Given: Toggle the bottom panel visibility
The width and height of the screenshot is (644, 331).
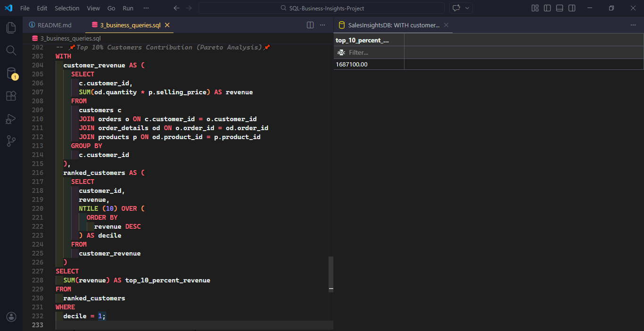Looking at the screenshot, I should [x=560, y=8].
